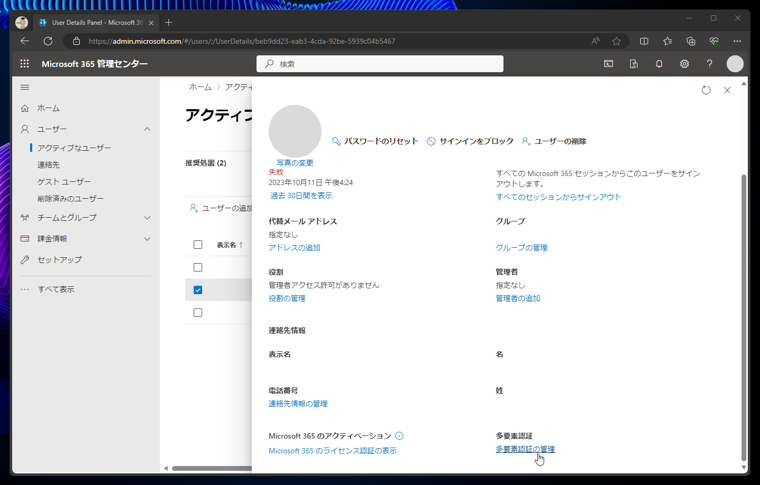This screenshot has height=485, width=760.
Task: Open browser split screen icon
Action: (x=644, y=41)
